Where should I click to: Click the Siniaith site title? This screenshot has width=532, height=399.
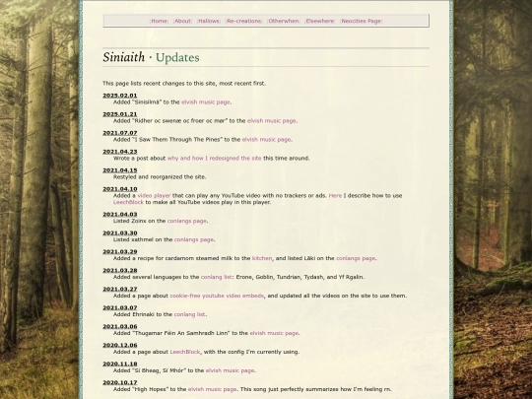124,57
